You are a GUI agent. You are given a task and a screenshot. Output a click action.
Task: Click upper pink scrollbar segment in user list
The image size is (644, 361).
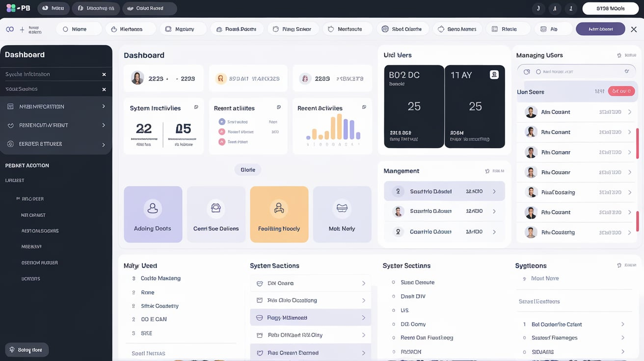pyautogui.click(x=637, y=143)
